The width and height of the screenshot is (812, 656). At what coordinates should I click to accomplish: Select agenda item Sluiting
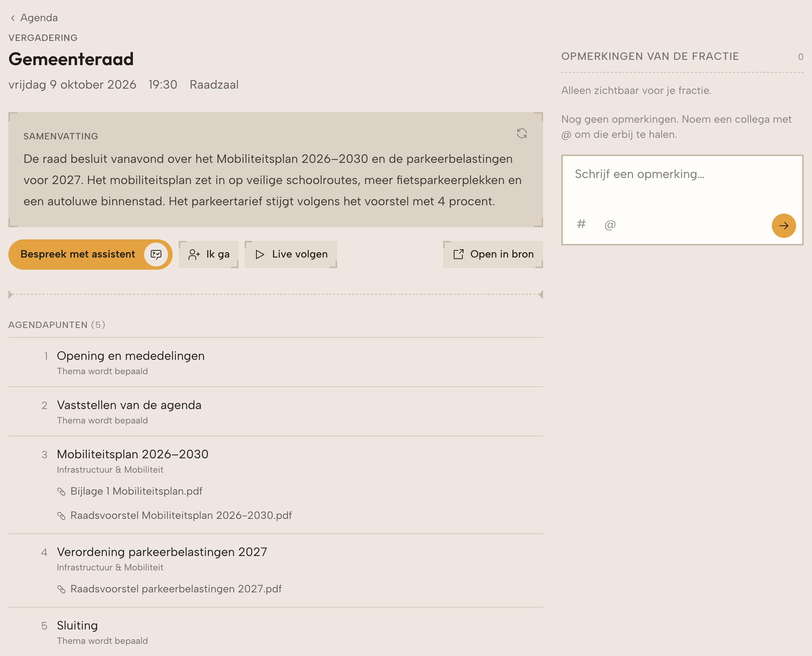[276, 632]
